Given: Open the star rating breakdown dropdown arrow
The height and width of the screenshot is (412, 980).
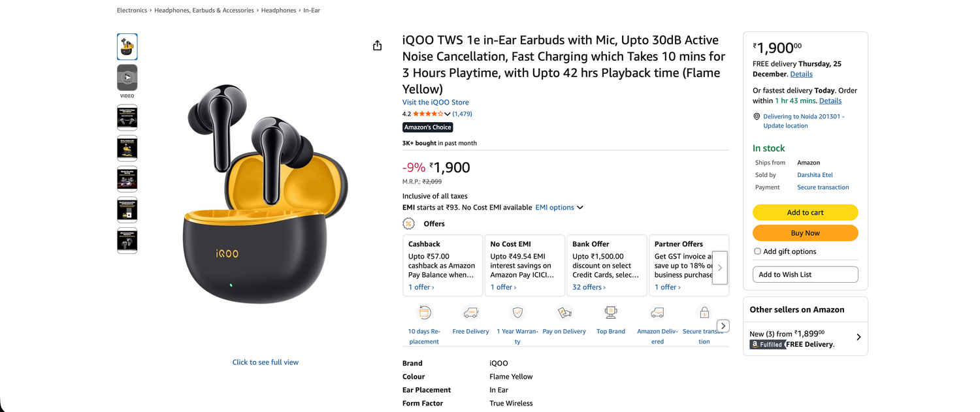Looking at the screenshot, I should pos(448,114).
